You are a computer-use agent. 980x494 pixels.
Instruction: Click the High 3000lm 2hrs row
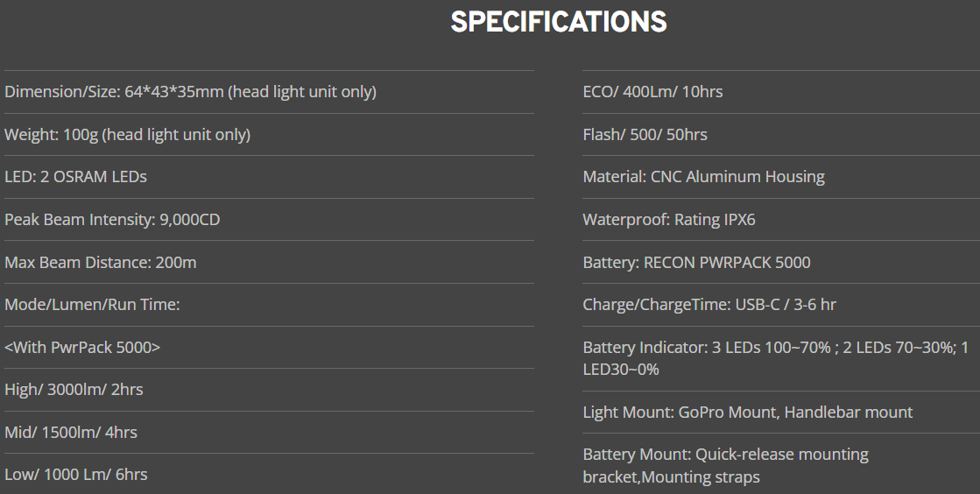tap(74, 390)
